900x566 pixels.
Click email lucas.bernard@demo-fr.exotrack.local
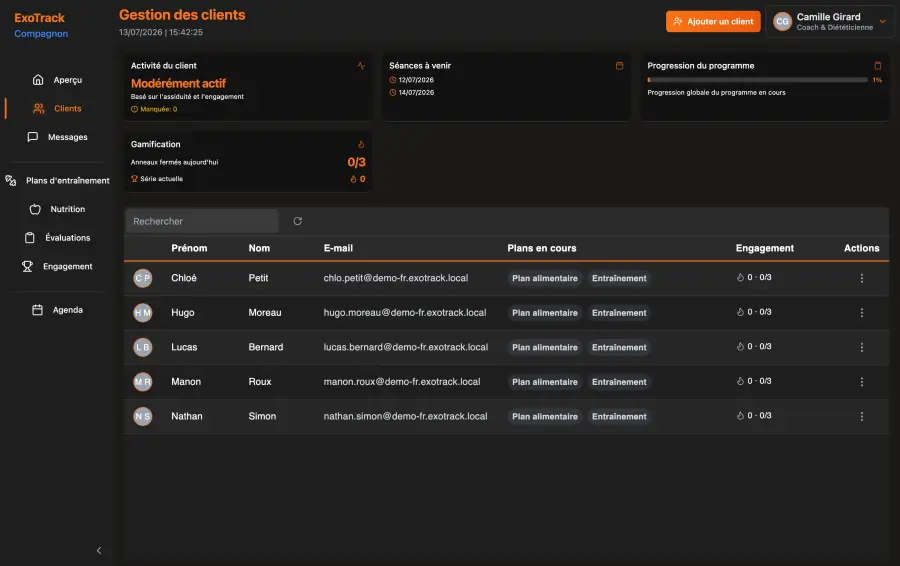click(x=406, y=347)
